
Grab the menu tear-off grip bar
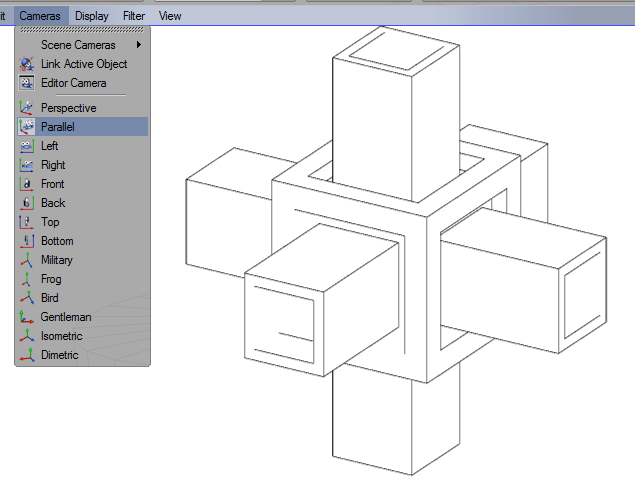point(82,30)
